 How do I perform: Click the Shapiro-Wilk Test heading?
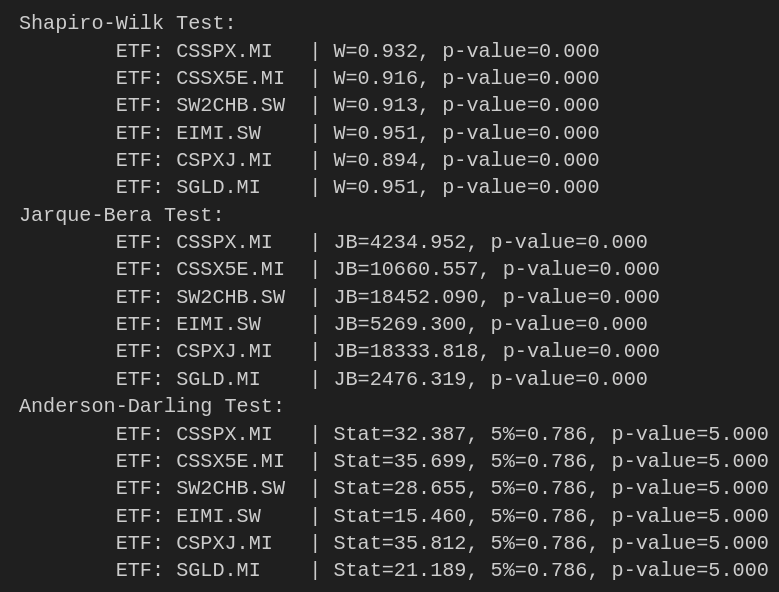click(x=127, y=23)
